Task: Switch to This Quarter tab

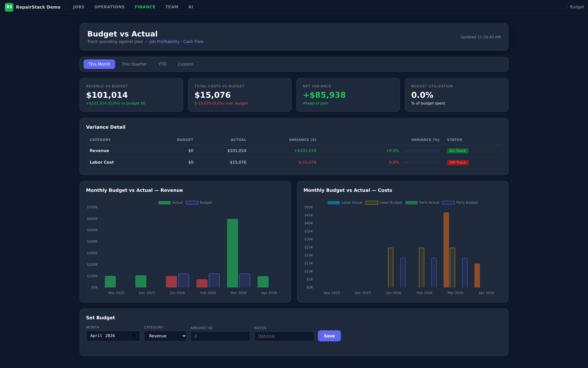Action: [134, 64]
